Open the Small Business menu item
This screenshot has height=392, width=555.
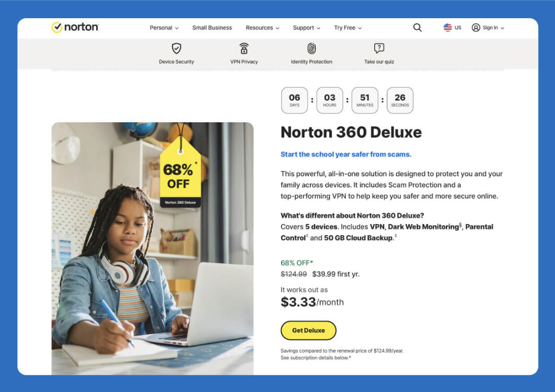pyautogui.click(x=212, y=28)
